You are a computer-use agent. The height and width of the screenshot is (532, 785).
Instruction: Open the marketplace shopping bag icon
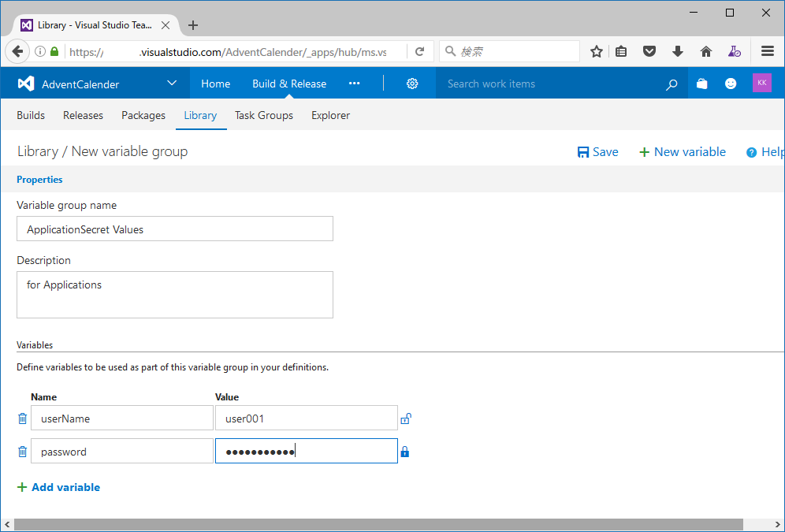tap(702, 84)
